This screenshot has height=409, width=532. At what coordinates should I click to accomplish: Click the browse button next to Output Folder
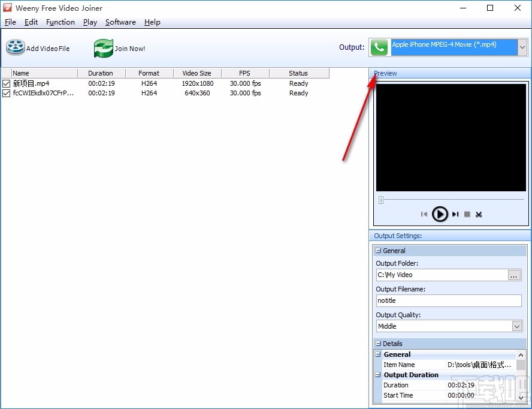(x=513, y=275)
